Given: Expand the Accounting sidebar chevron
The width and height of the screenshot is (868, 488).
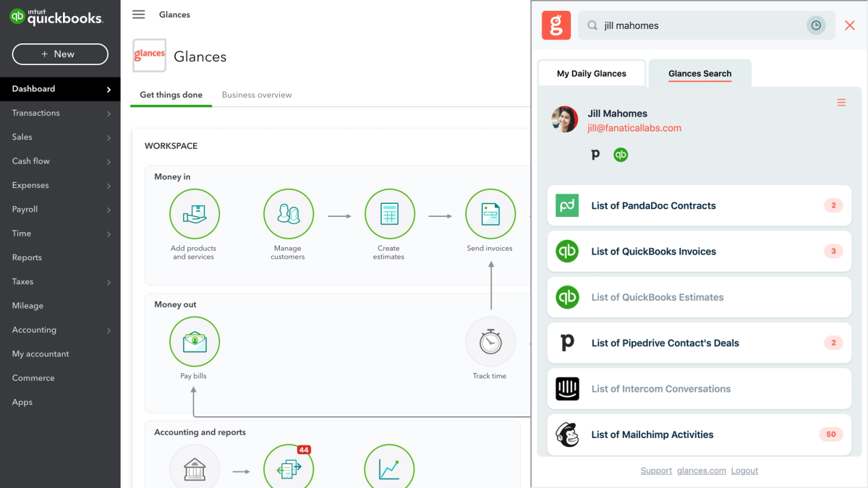Looking at the screenshot, I should click(109, 330).
